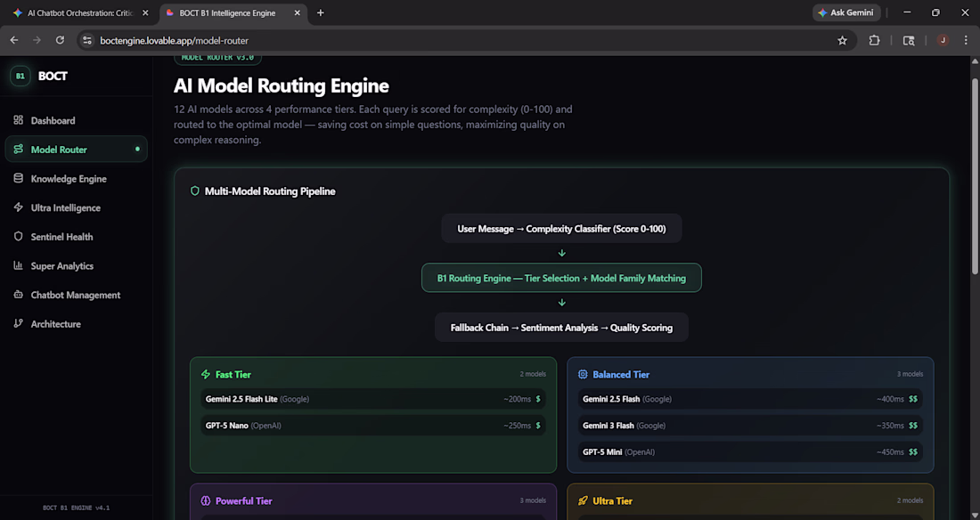This screenshot has height=520, width=980.
Task: Click the User Message Complexity Classifier box
Action: point(561,229)
